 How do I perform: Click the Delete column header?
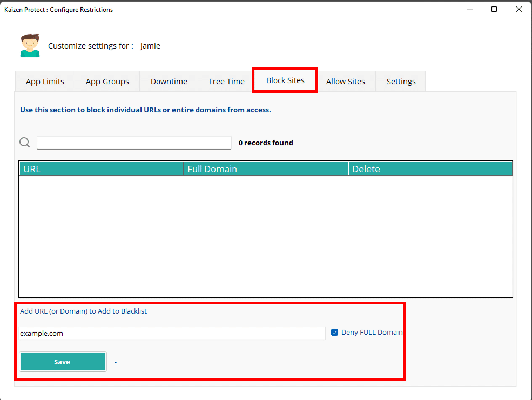[x=430, y=169]
